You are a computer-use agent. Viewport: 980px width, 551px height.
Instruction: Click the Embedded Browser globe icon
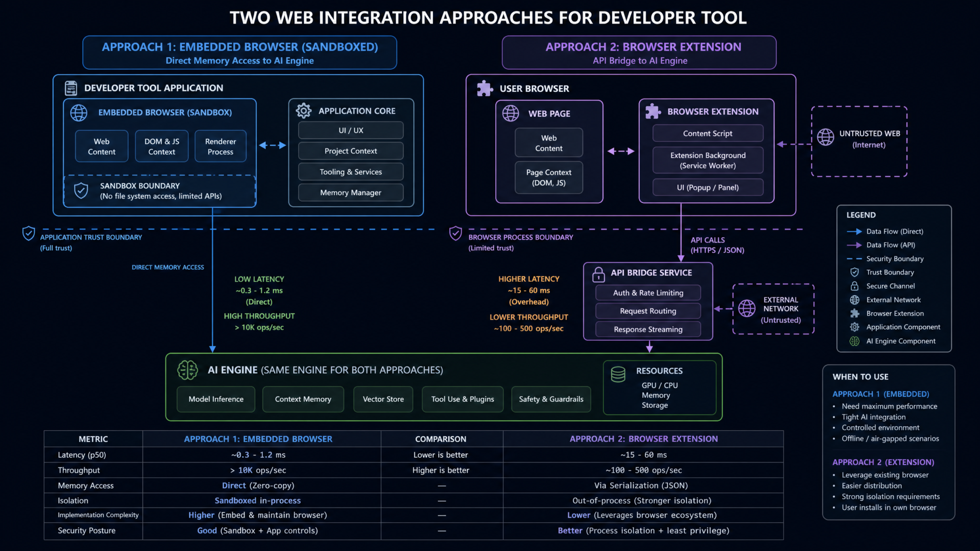tap(79, 113)
